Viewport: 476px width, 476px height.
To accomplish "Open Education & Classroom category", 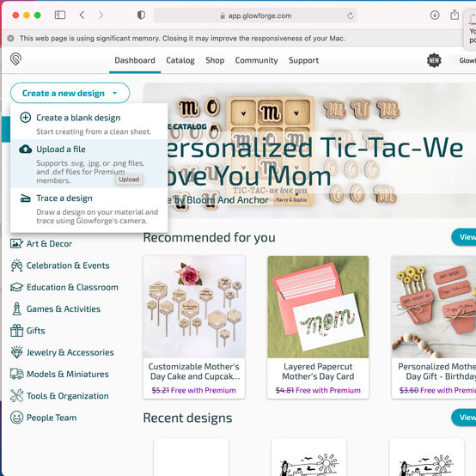I will click(x=72, y=287).
